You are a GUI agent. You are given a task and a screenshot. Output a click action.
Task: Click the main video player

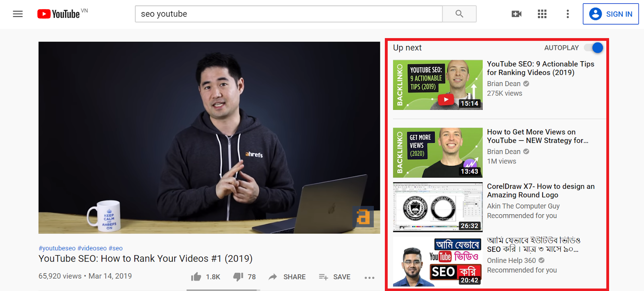209,138
